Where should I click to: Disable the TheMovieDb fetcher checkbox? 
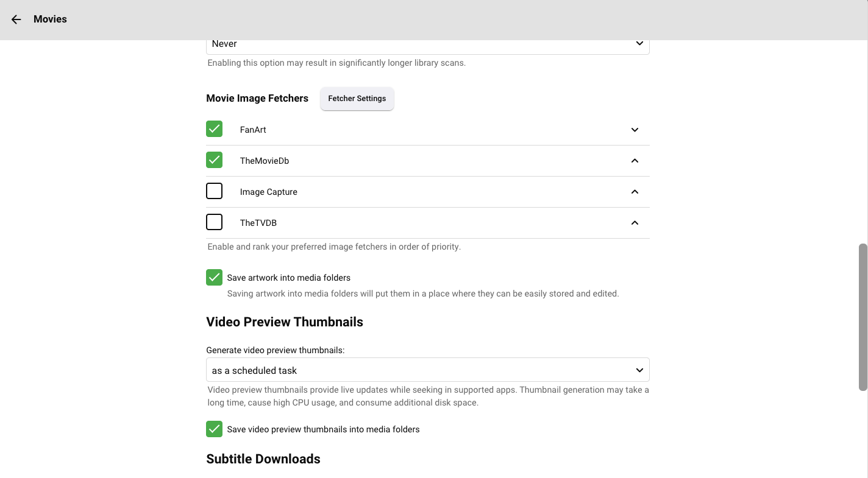[214, 160]
